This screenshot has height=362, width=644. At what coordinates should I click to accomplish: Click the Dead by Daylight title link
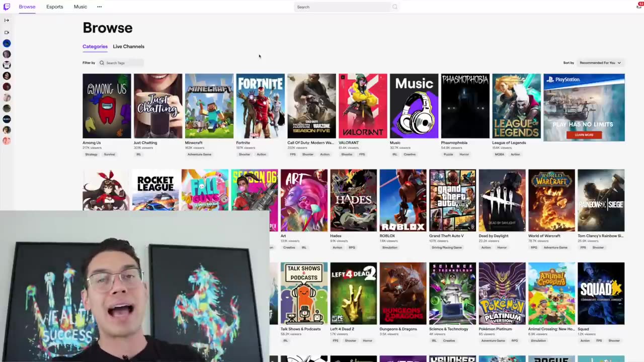click(x=494, y=236)
